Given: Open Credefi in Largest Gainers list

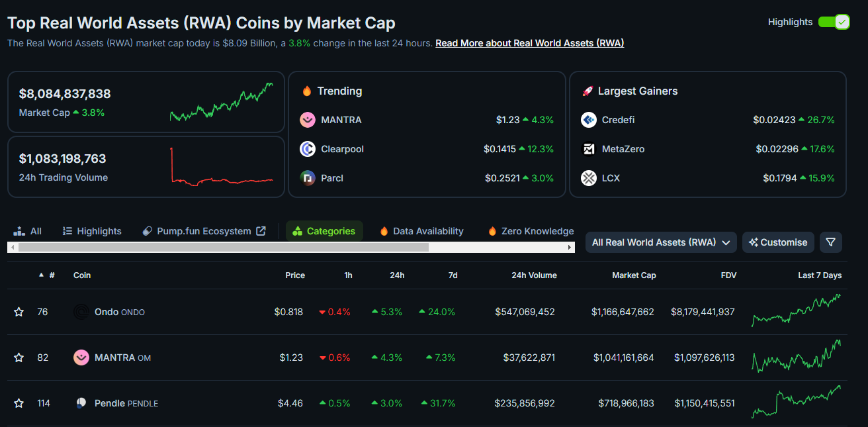Looking at the screenshot, I should (x=618, y=120).
